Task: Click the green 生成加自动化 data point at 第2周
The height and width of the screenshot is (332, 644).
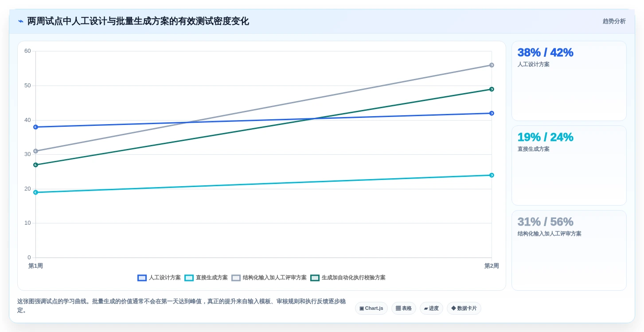Action: pos(492,89)
